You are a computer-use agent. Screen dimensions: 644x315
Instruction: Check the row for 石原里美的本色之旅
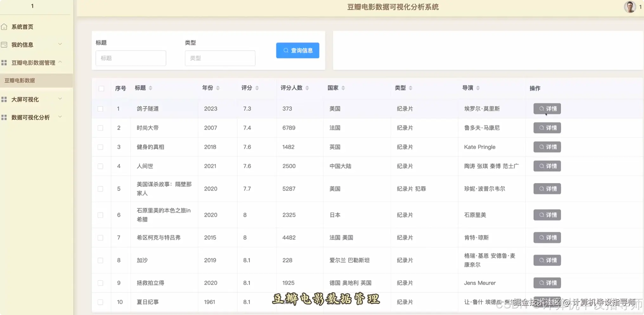tap(100, 215)
